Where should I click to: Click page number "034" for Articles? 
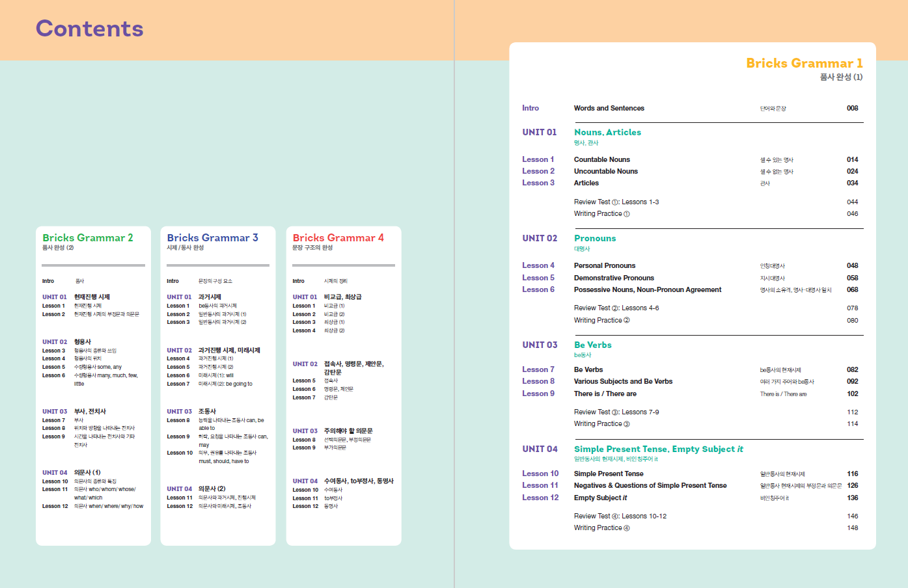point(853,183)
